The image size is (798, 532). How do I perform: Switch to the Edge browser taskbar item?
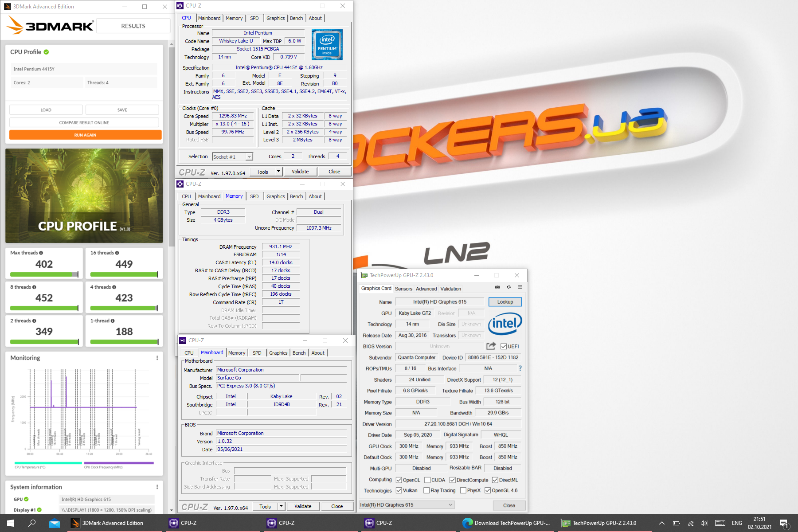click(507, 523)
